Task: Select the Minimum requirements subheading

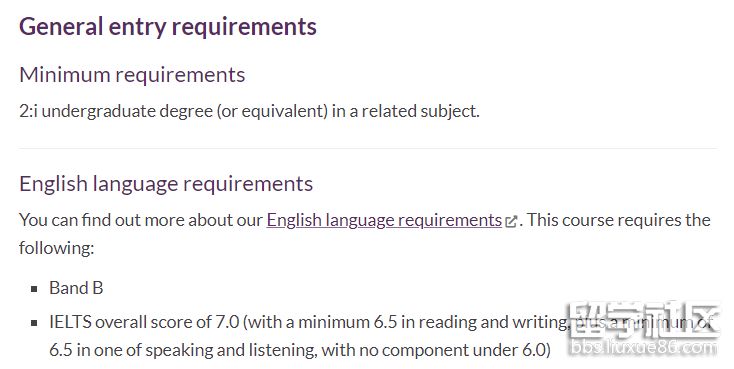Action: pos(132,75)
